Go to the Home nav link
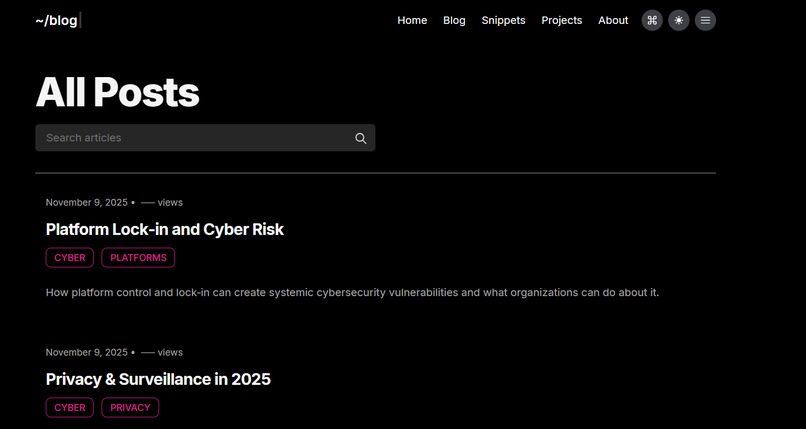This screenshot has width=806, height=429. (412, 21)
